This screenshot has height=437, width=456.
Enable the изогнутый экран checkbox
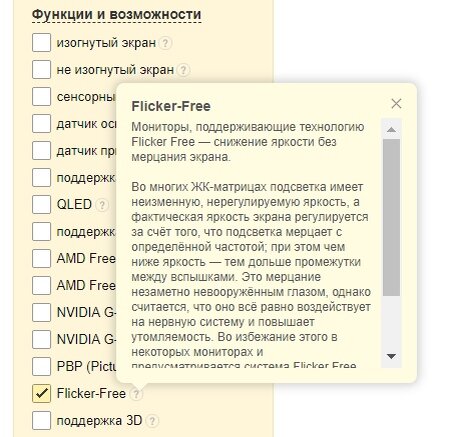coord(41,42)
